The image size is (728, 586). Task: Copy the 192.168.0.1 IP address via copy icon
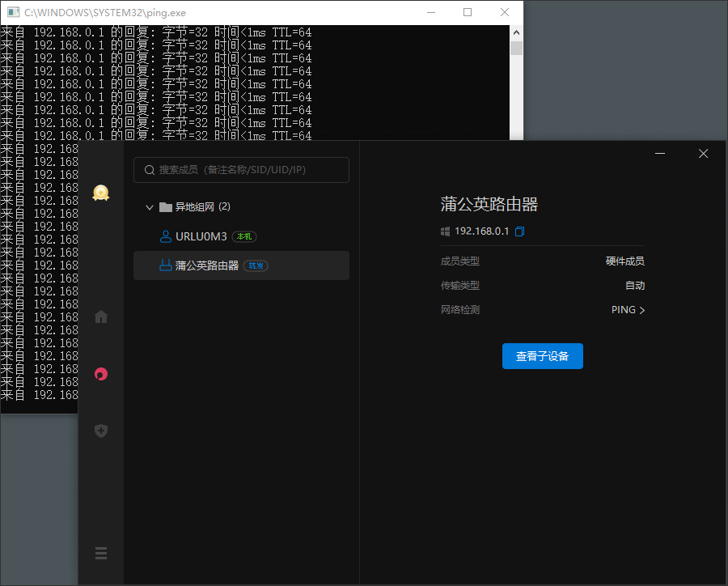(x=520, y=231)
